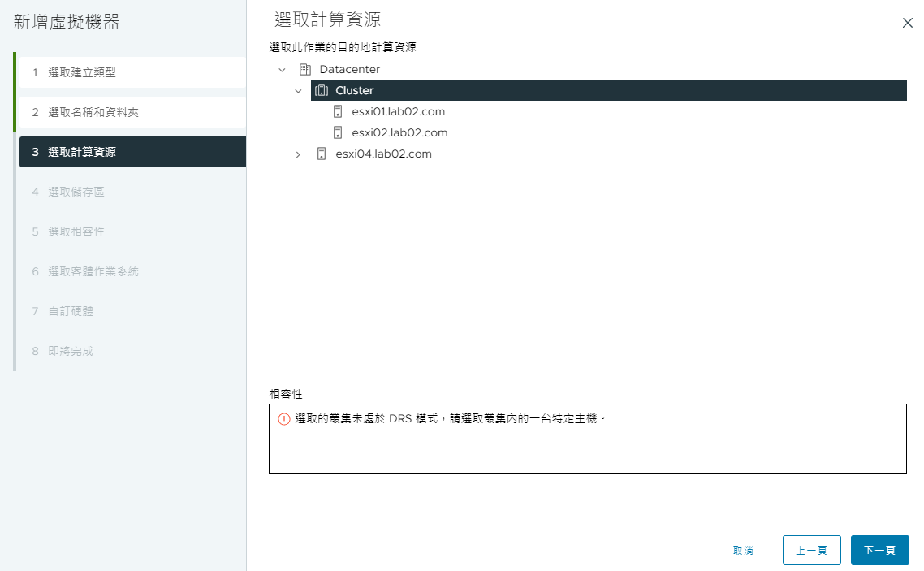This screenshot has width=924, height=571.
Task: Open wizard step 選取名稱和資料夾
Action: 89,112
